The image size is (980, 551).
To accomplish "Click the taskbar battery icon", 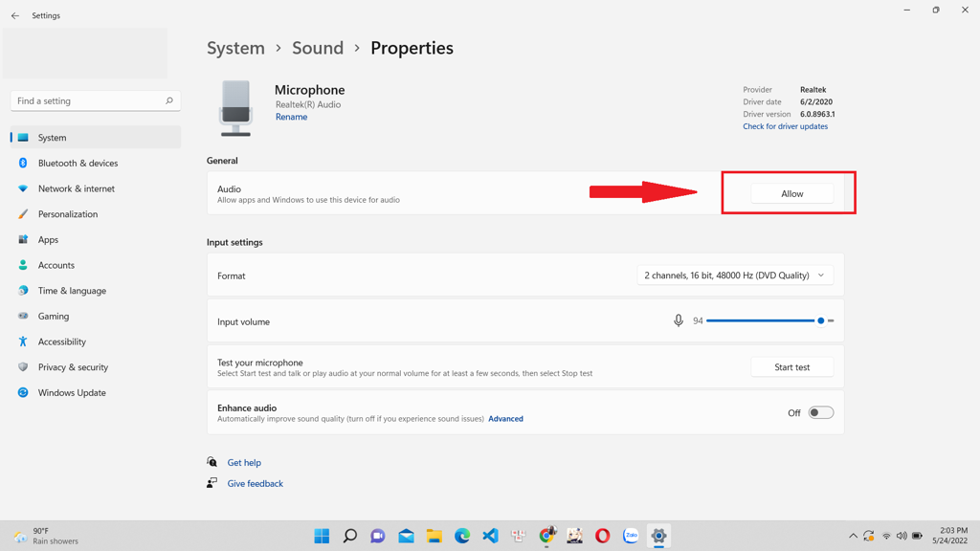I will click(917, 536).
